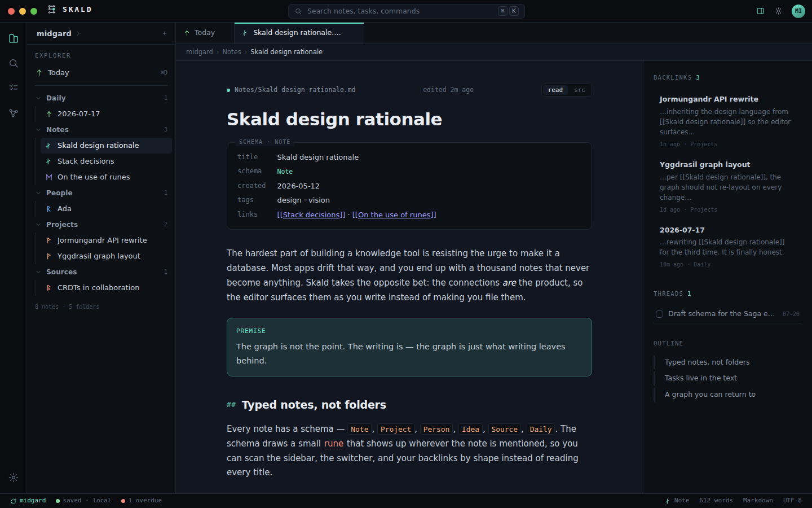Click the rune icon beside On the use of runes

[x=48, y=177]
